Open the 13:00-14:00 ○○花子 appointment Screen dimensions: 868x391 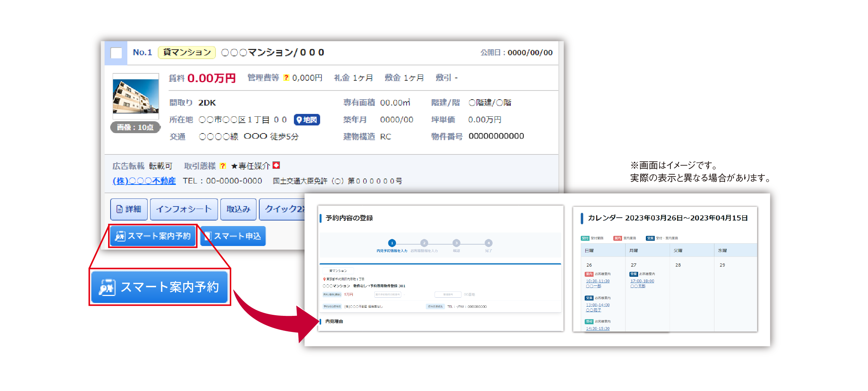click(598, 305)
